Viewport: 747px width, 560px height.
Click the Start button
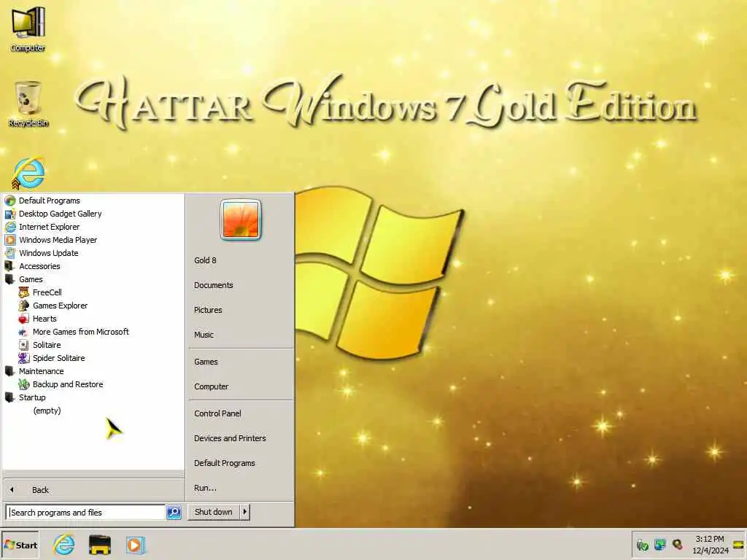tap(20, 545)
